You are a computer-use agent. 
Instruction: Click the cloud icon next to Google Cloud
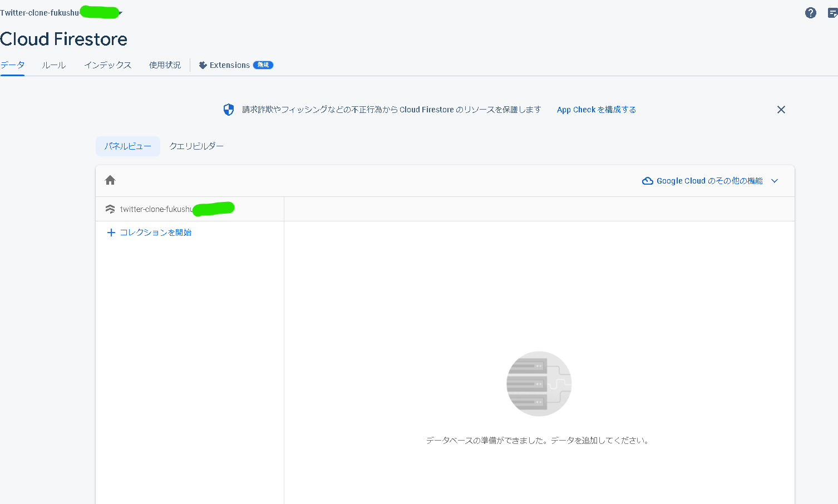[648, 181]
